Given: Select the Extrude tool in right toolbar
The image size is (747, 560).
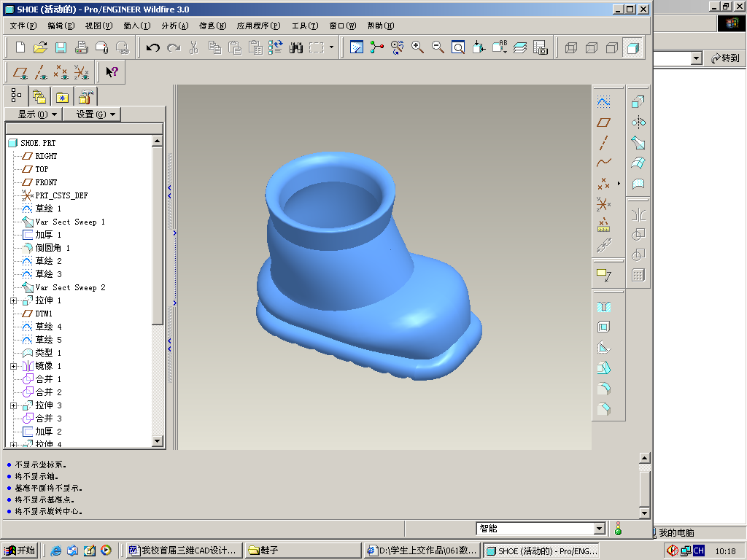Looking at the screenshot, I should [638, 101].
